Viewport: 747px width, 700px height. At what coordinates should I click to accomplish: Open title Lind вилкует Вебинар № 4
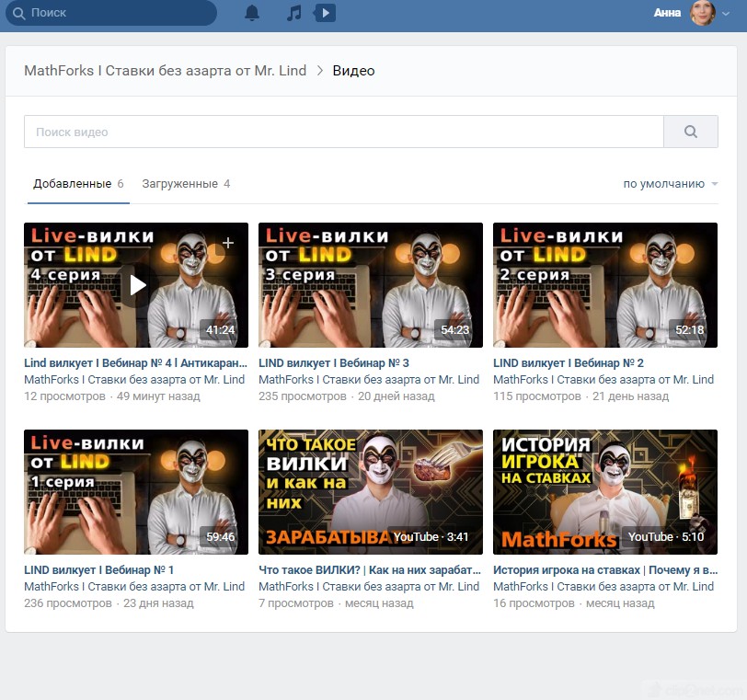[x=136, y=362]
